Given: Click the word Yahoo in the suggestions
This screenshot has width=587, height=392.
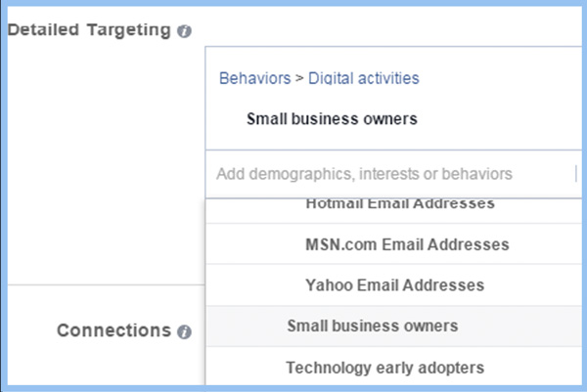Looking at the screenshot, I should click(328, 285).
